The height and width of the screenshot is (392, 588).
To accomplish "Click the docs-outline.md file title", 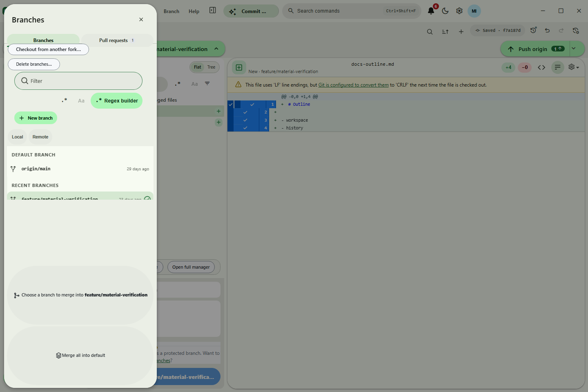I will coord(372,64).
